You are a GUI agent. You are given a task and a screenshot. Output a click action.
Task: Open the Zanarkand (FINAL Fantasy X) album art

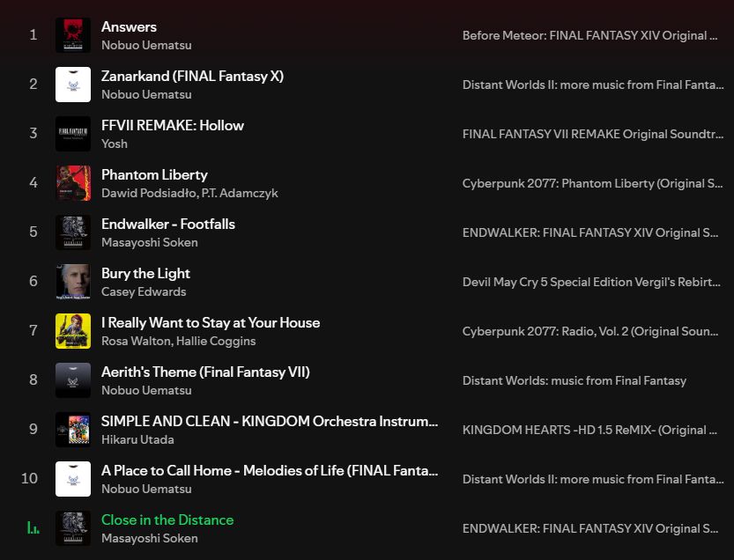click(x=73, y=85)
